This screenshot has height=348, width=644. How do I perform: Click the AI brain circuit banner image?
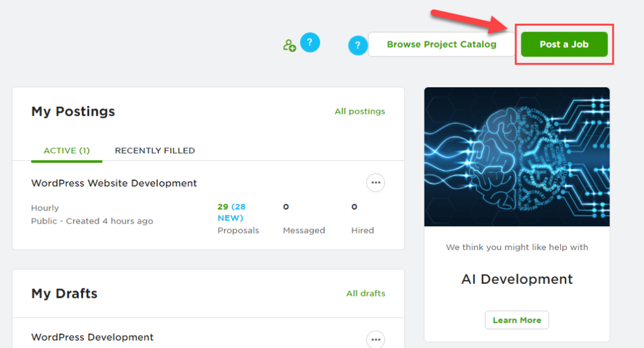click(517, 156)
